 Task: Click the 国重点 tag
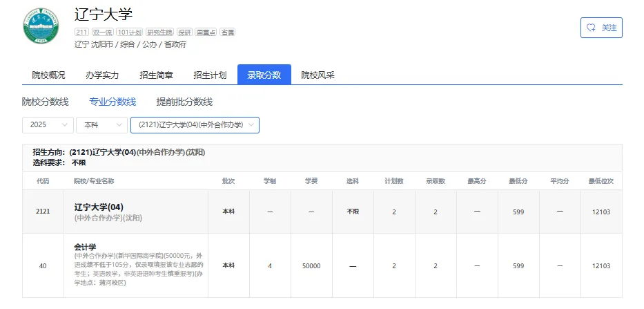coord(206,32)
